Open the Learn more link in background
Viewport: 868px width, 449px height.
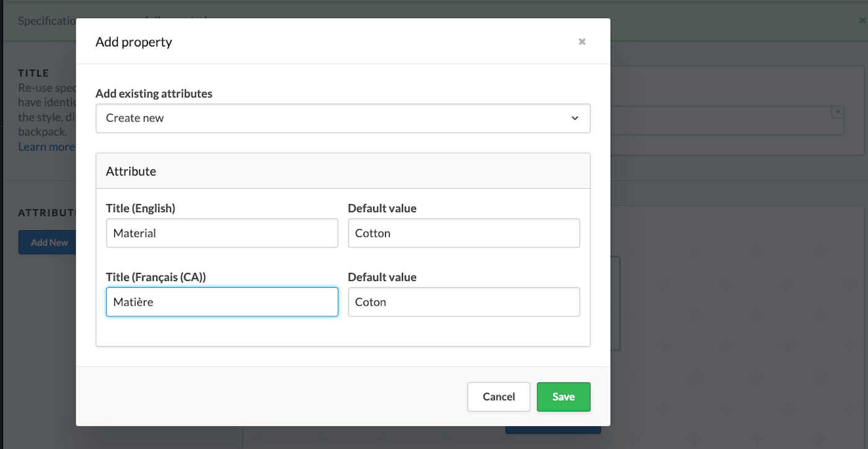point(46,147)
